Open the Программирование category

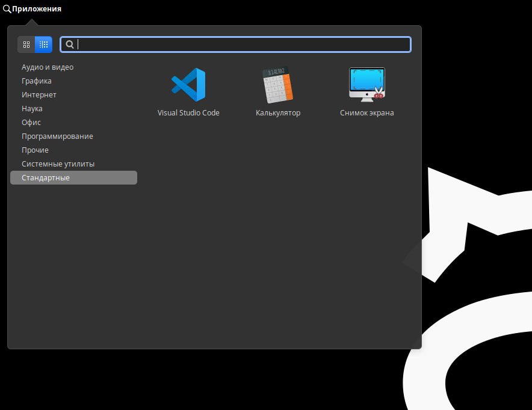[x=73, y=136]
